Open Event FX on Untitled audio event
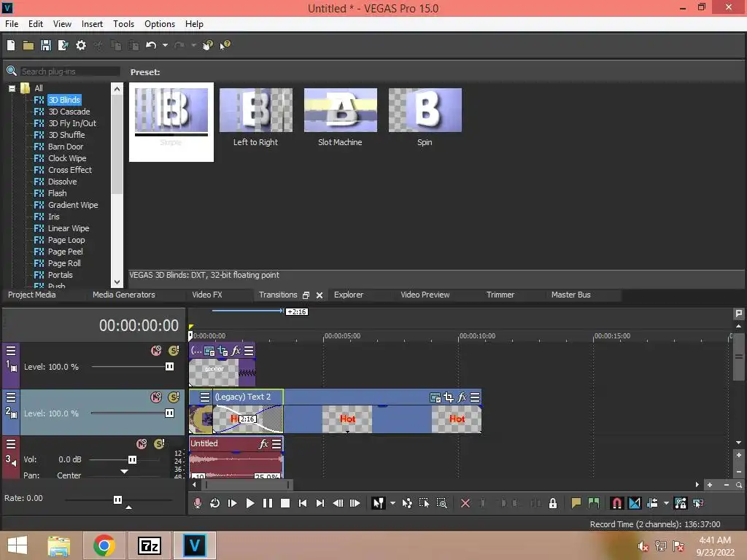This screenshot has width=747, height=560. (x=263, y=444)
